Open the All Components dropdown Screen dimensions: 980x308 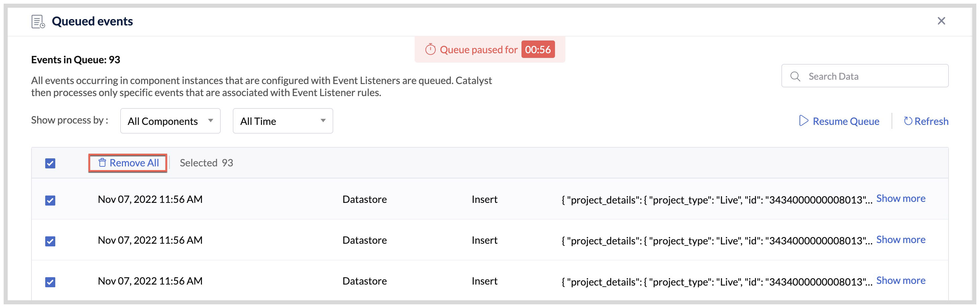170,121
